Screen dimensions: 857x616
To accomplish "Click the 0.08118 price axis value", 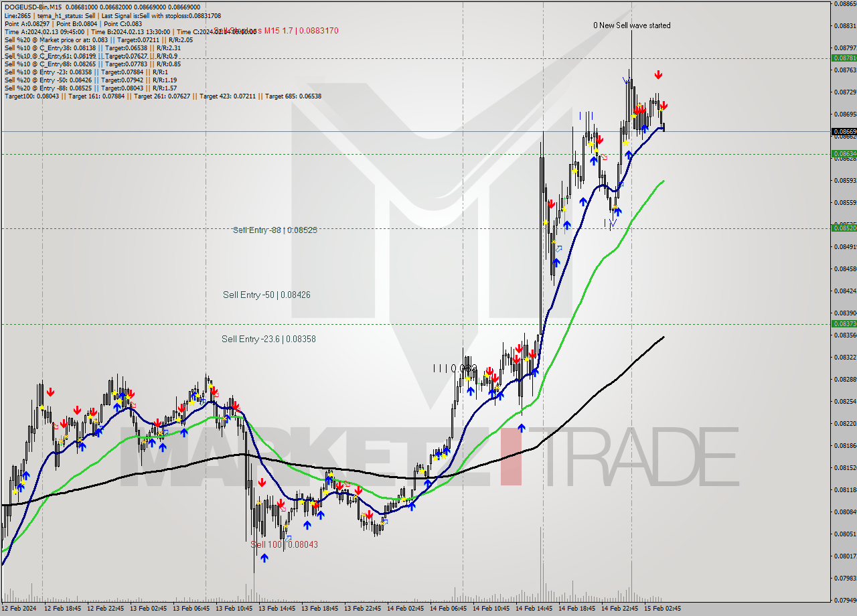I will tap(845, 489).
